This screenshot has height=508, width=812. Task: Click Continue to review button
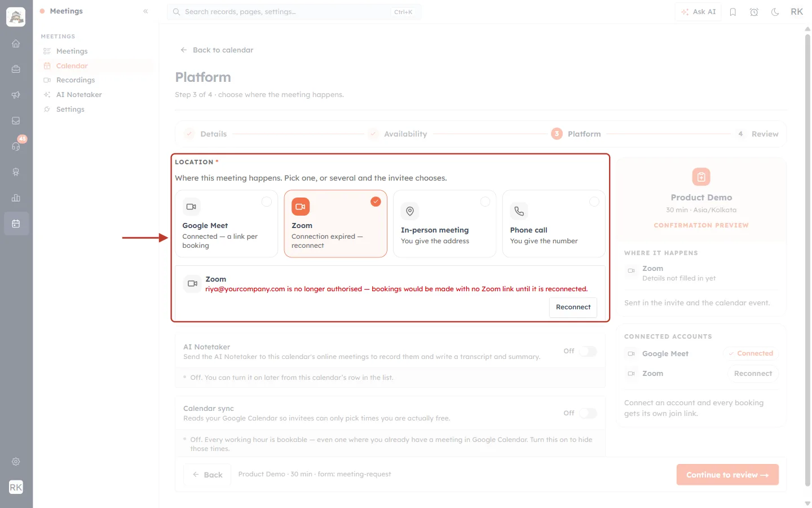pos(727,475)
